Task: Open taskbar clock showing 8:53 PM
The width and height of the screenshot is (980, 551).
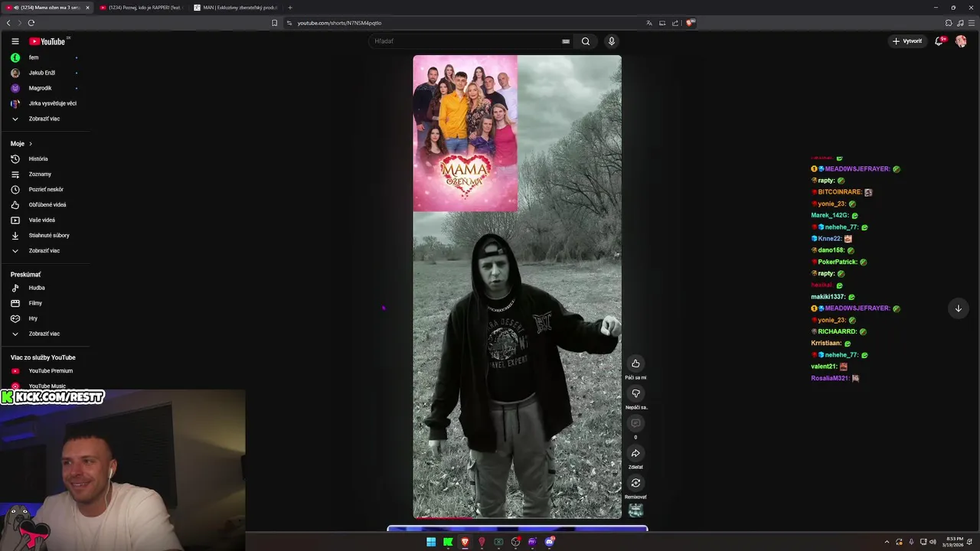Action: (955, 542)
